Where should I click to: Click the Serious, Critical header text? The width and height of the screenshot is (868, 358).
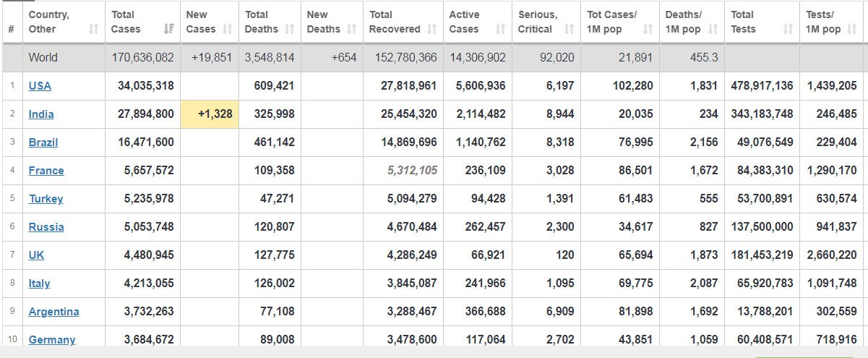coord(538,22)
